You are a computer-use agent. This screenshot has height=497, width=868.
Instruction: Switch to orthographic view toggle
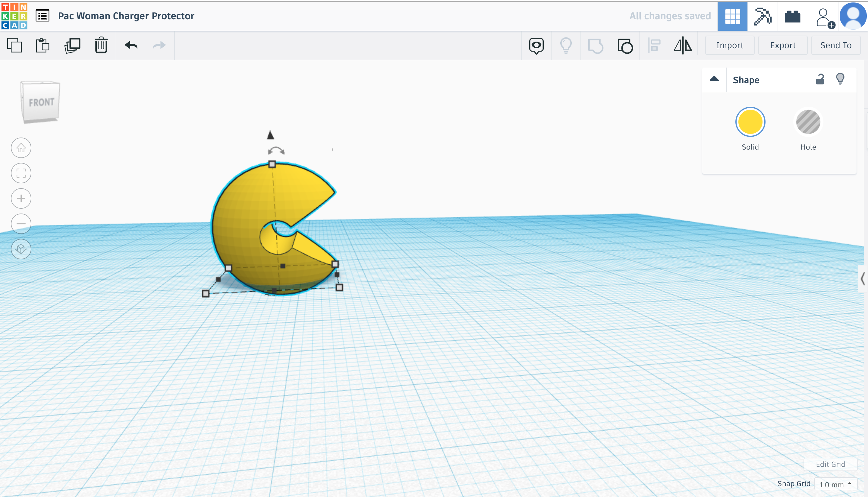(x=21, y=249)
